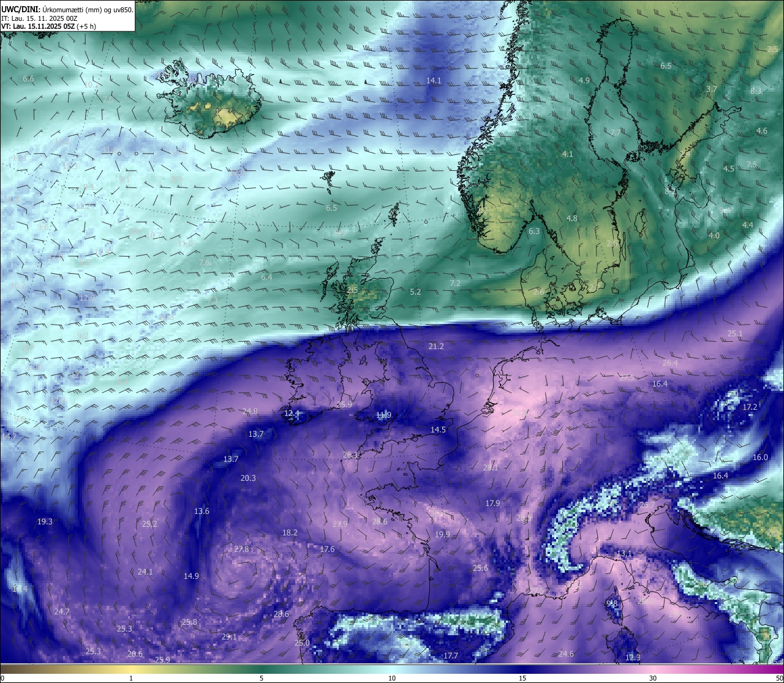Click the 17.7 value at the bottom

click(450, 655)
